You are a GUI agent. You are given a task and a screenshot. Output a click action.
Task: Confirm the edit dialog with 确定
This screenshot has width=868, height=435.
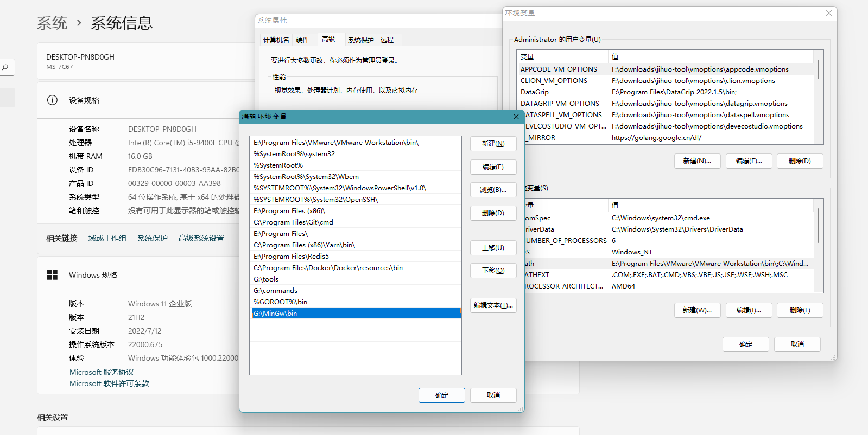442,395
